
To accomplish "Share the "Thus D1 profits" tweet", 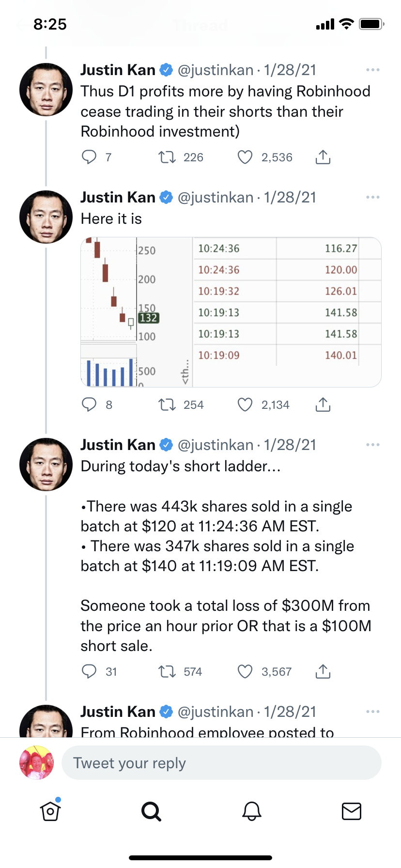I will [x=323, y=157].
